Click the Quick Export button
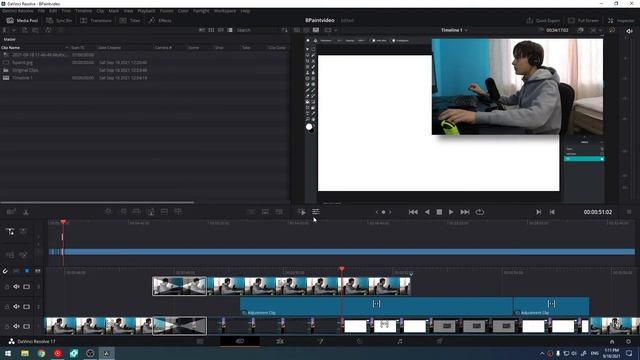This screenshot has height=360, width=640. pyautogui.click(x=543, y=20)
